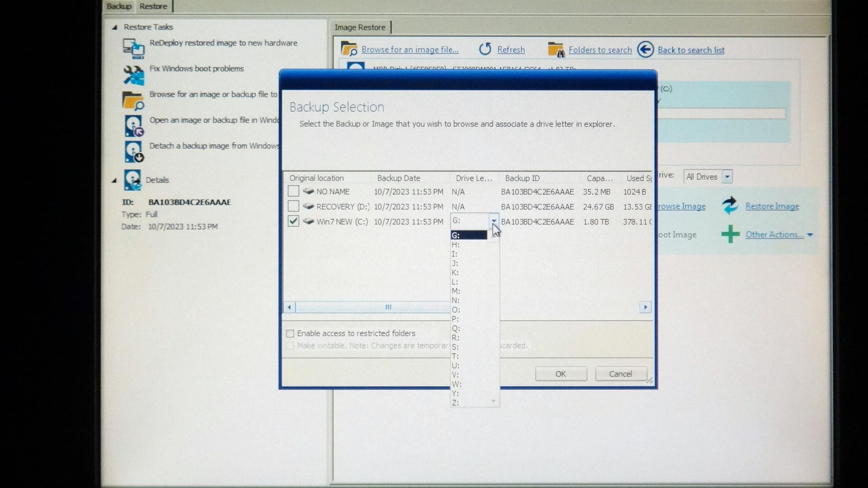Click Fix Windows boot problems task

[197, 69]
